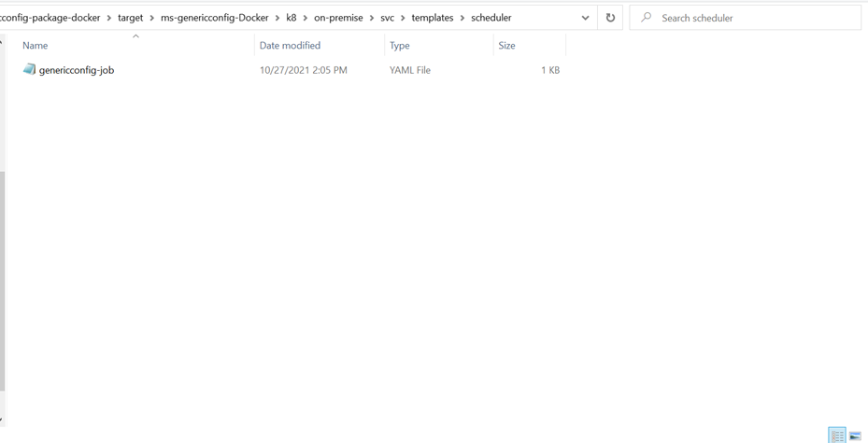Click the left pane vertical scrollbar
The height and width of the screenshot is (443, 868).
point(2,280)
